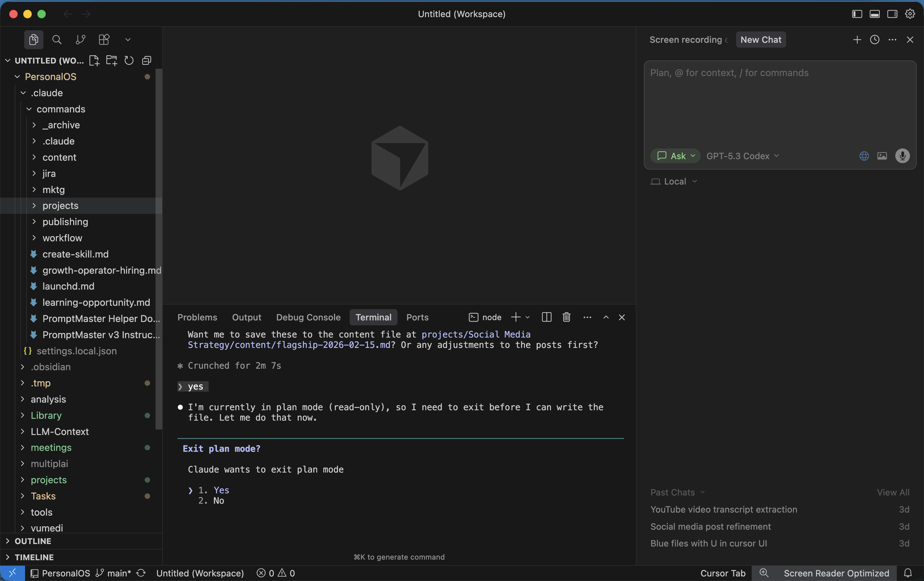Start voice input with the microphone icon
The height and width of the screenshot is (581, 924).
point(902,156)
